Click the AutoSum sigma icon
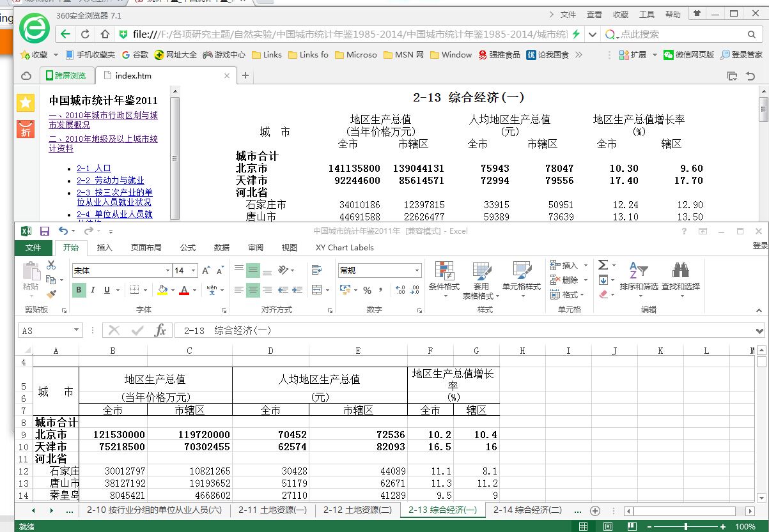This screenshot has width=769, height=532. [x=603, y=265]
